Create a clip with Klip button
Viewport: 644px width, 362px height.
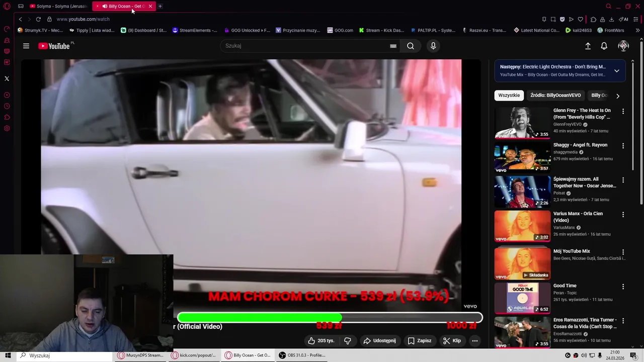[x=452, y=340]
